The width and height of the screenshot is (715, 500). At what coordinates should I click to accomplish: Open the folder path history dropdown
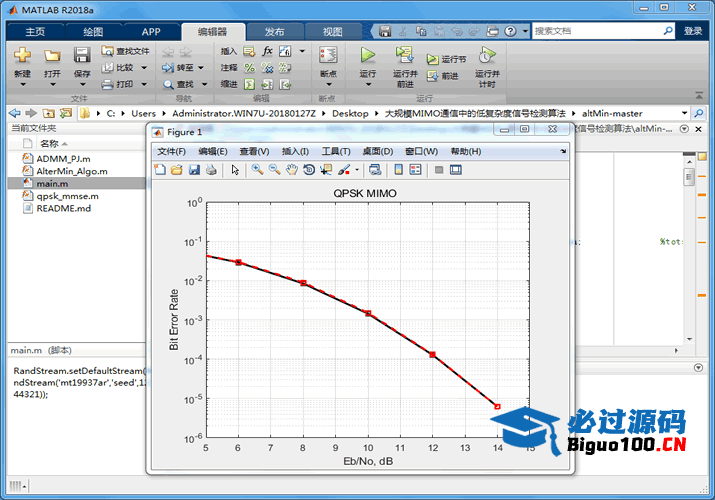684,113
